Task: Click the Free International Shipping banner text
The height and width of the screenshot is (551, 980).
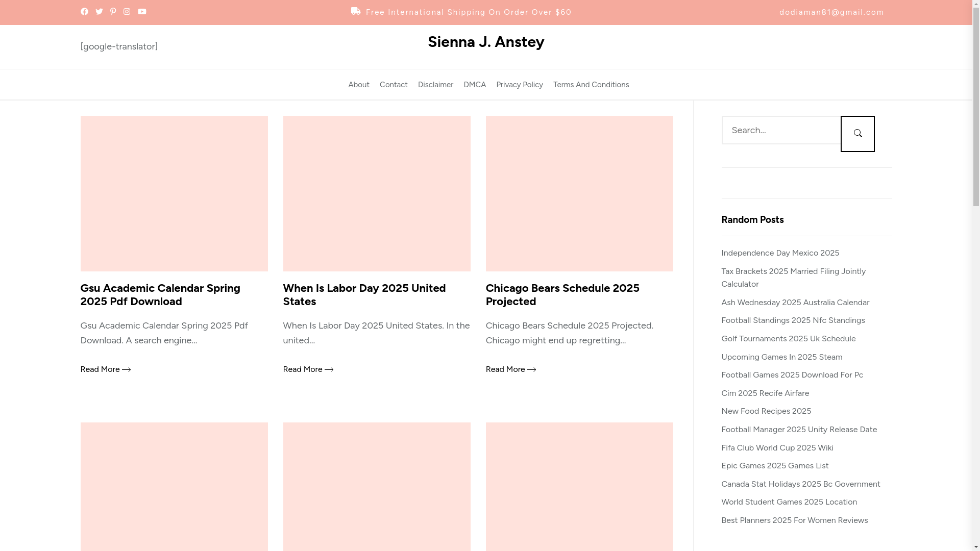Action: (x=469, y=12)
